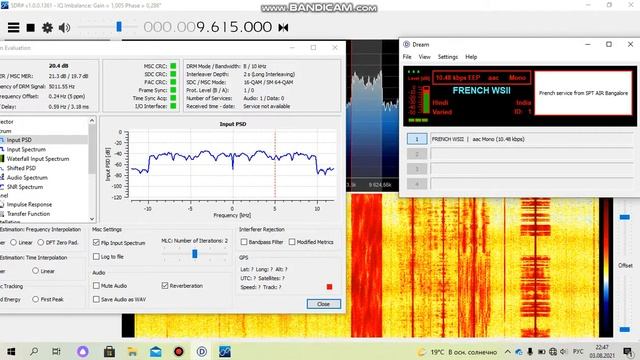
Task: Open Mail app from taskbar
Action: coord(156,351)
